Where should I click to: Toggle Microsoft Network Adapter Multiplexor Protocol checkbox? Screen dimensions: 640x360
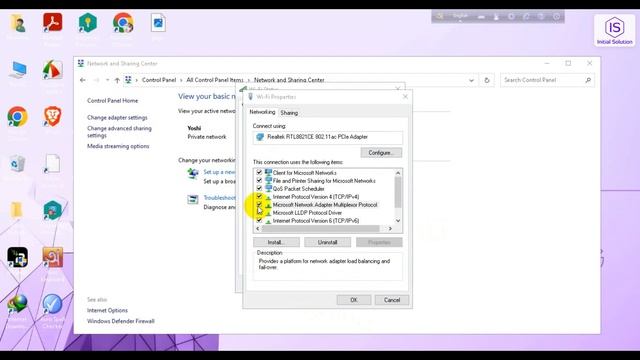(259, 204)
